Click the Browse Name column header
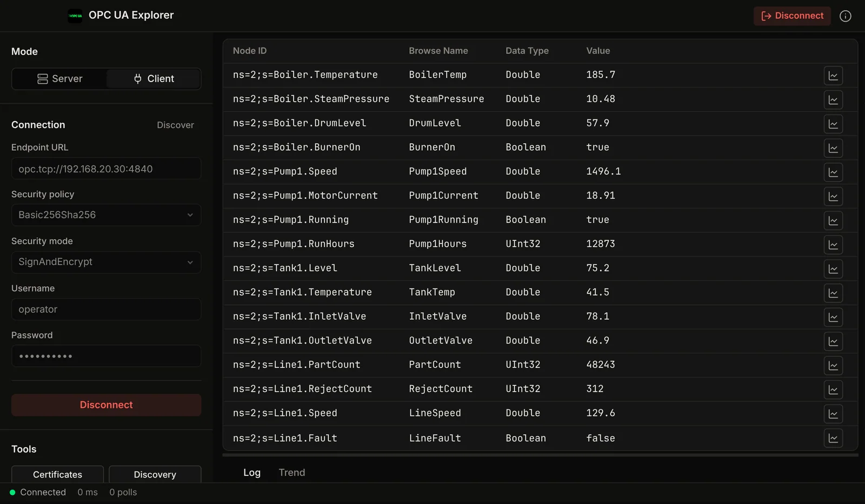The height and width of the screenshot is (504, 865). [438, 51]
